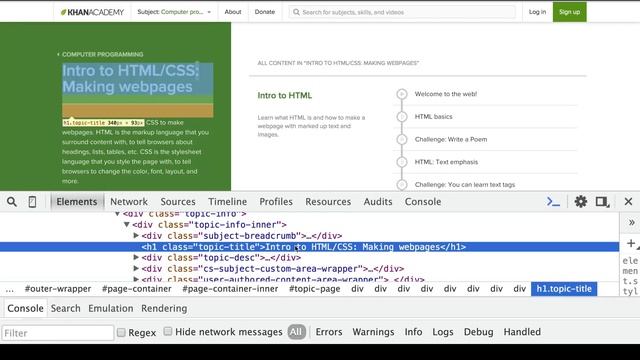Switch to the Elements tab

[77, 202]
